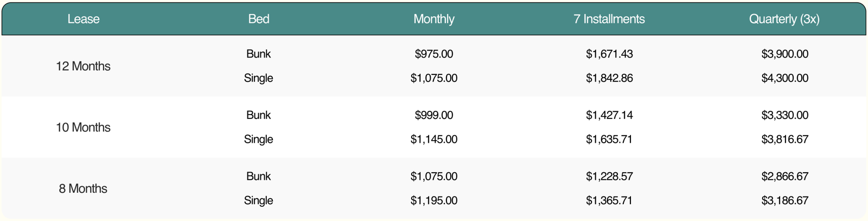Select the 8 Months lease cell
This screenshot has width=868, height=221.
pos(83,188)
